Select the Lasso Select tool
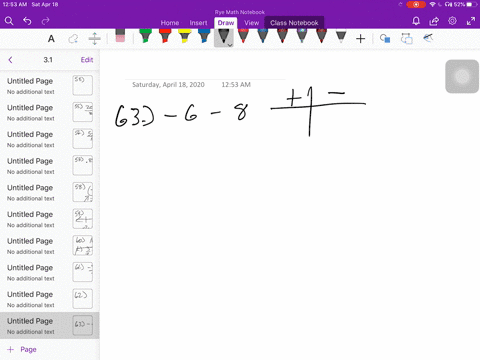 pos(73,39)
